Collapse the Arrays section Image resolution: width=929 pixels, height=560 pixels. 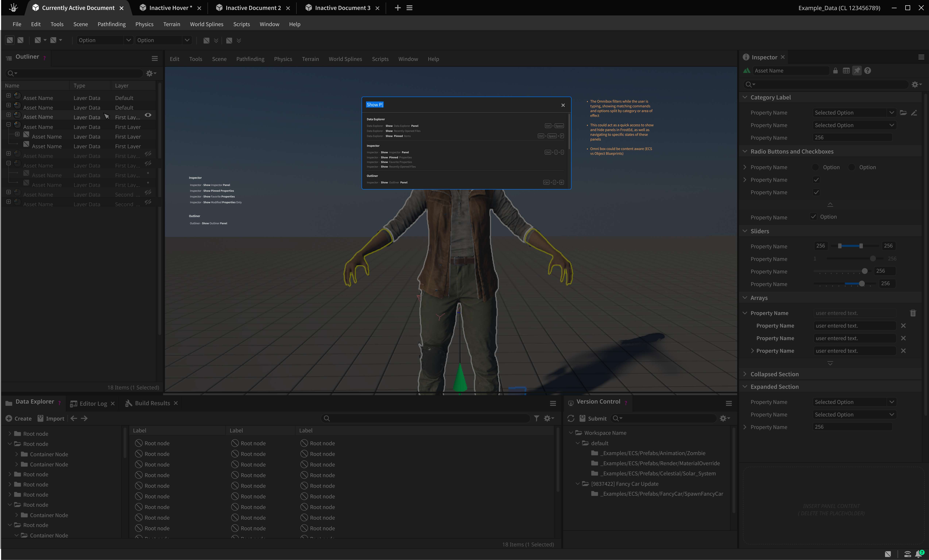coord(745,298)
